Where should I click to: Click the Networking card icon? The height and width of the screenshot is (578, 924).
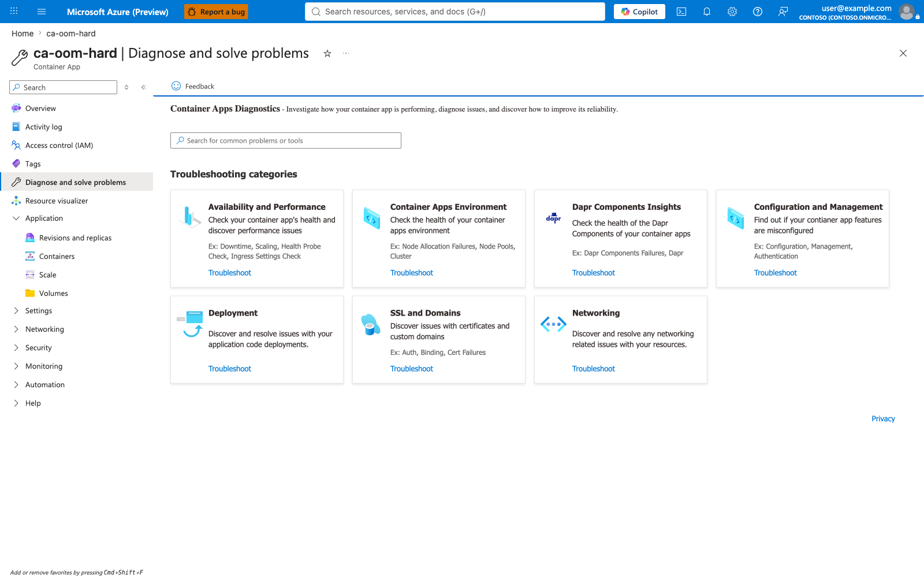(553, 324)
